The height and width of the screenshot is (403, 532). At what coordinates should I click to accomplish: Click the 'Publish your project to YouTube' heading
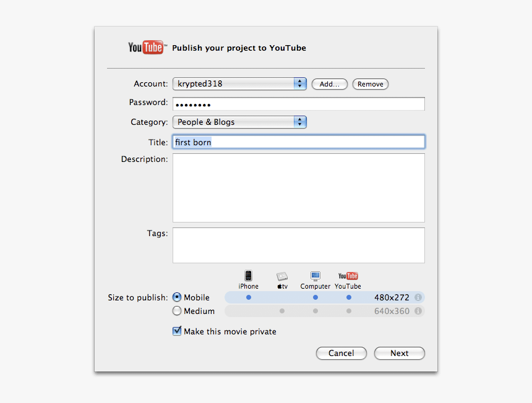pos(239,48)
